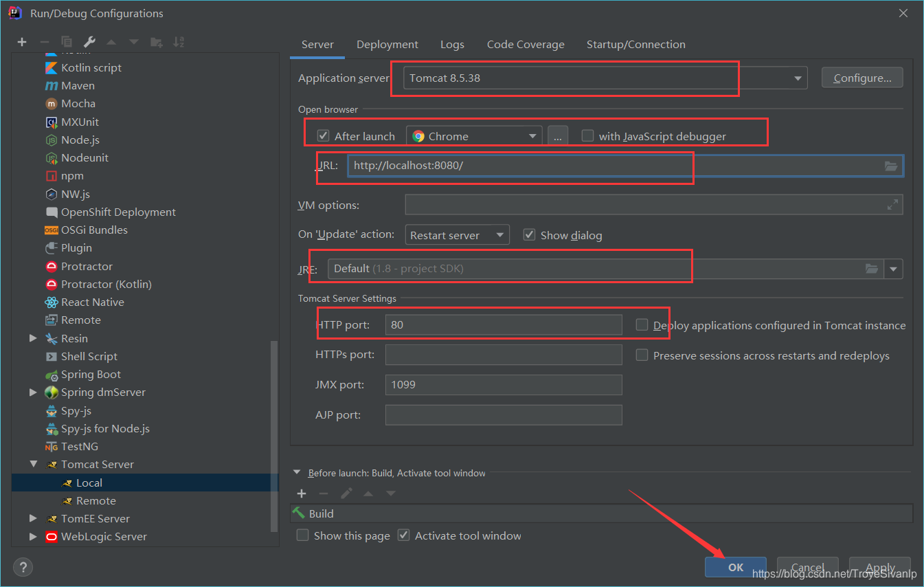Click the OK button
This screenshot has height=587, width=924.
pos(736,567)
